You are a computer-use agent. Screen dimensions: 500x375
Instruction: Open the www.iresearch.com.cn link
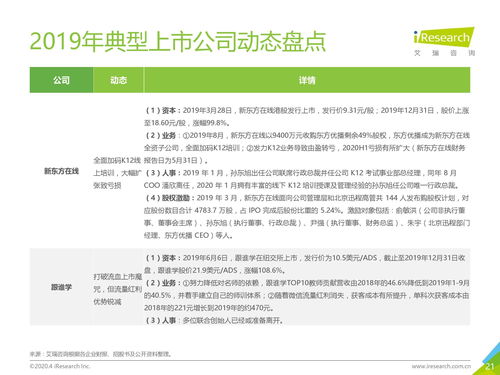click(441, 366)
